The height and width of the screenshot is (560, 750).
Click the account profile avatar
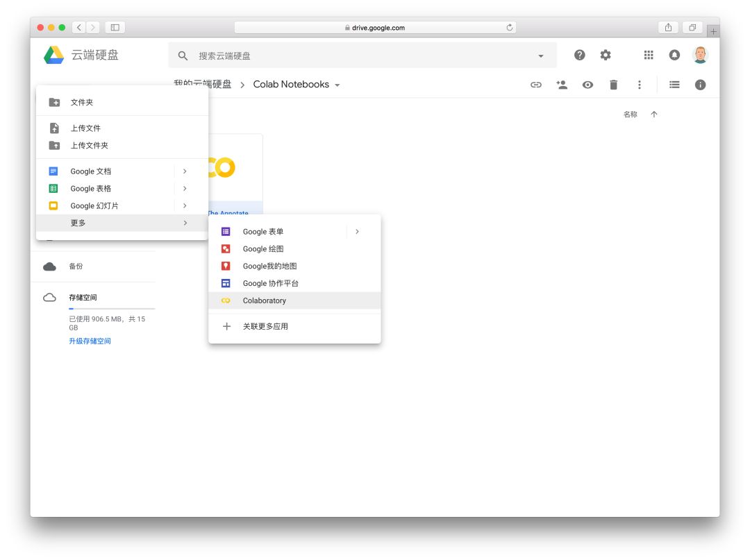[700, 56]
